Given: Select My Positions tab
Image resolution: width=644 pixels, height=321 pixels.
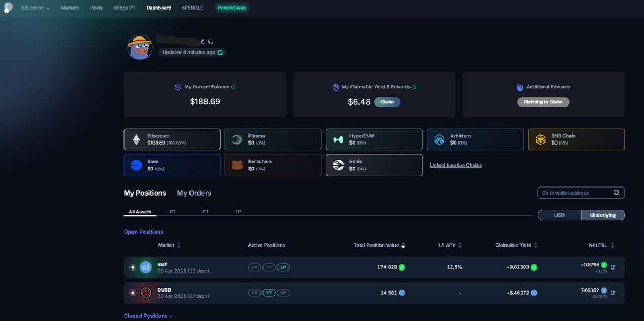Looking at the screenshot, I should 145,193.
